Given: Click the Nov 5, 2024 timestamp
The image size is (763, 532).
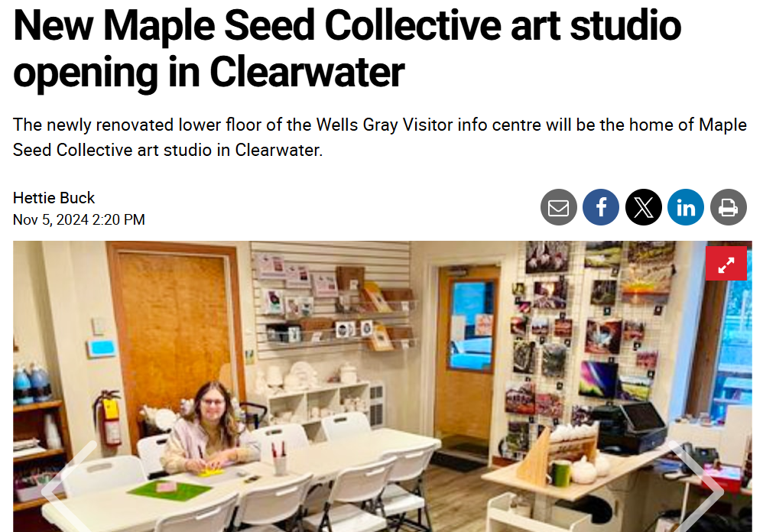Looking at the screenshot, I should point(79,220).
